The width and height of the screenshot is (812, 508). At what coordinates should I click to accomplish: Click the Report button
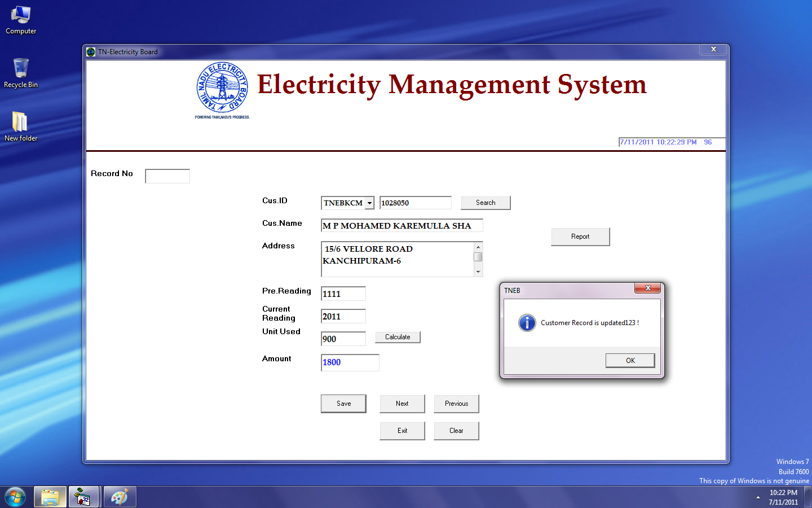[580, 237]
